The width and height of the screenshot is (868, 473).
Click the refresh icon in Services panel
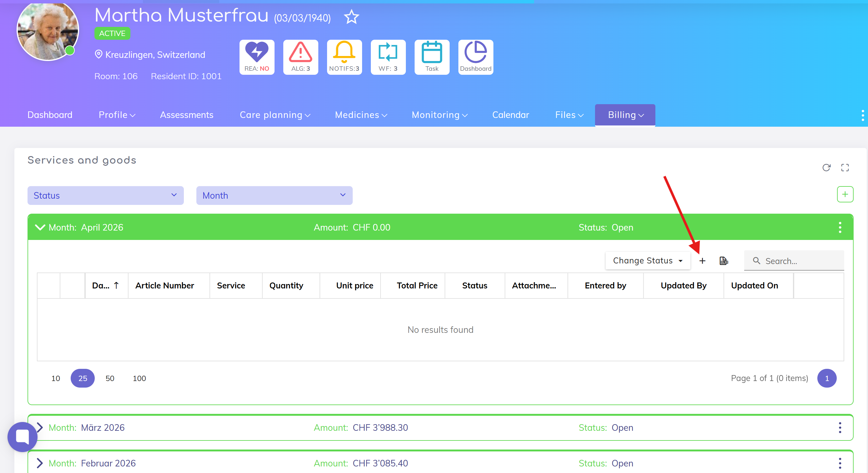[826, 168]
